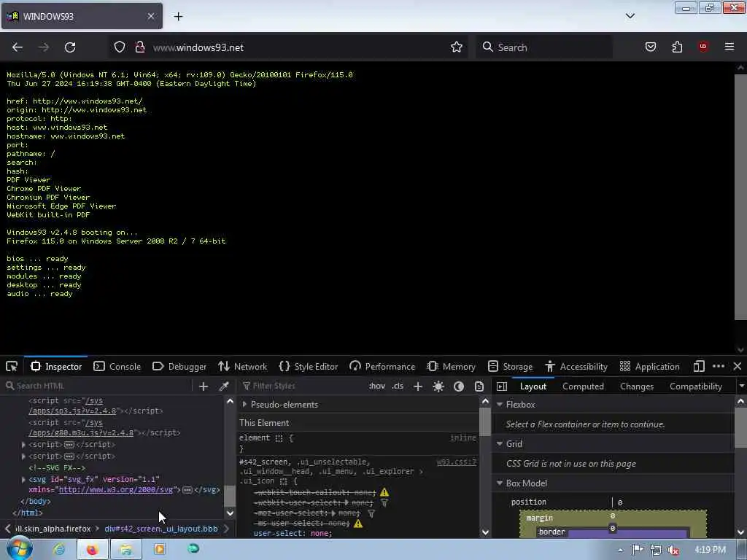Viewport: 747px width, 560px height.
Task: Open File Explorer from the taskbar
Action: tap(125, 549)
